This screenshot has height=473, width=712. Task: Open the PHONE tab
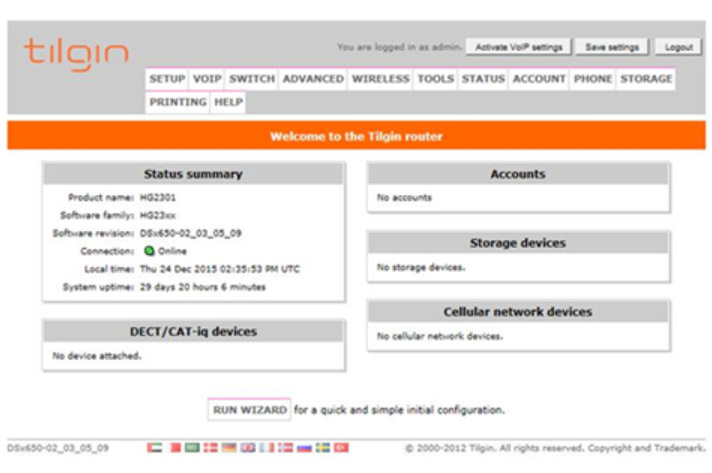(593, 79)
